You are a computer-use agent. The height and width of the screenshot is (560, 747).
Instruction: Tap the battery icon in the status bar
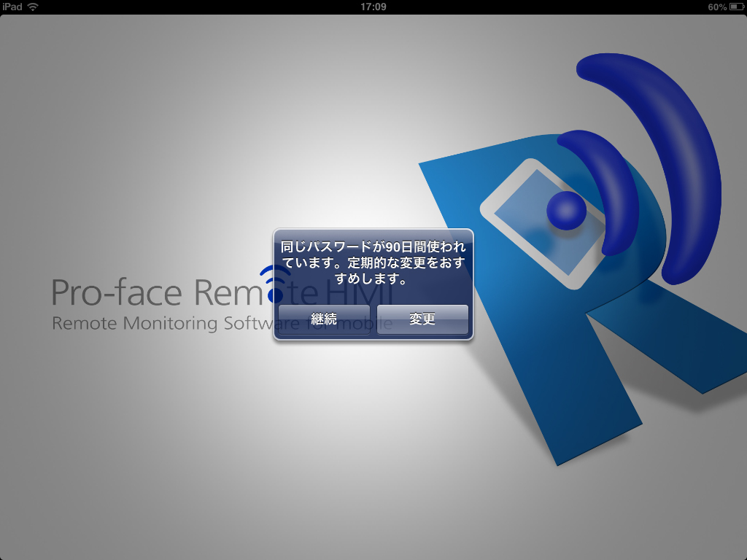[x=736, y=7]
